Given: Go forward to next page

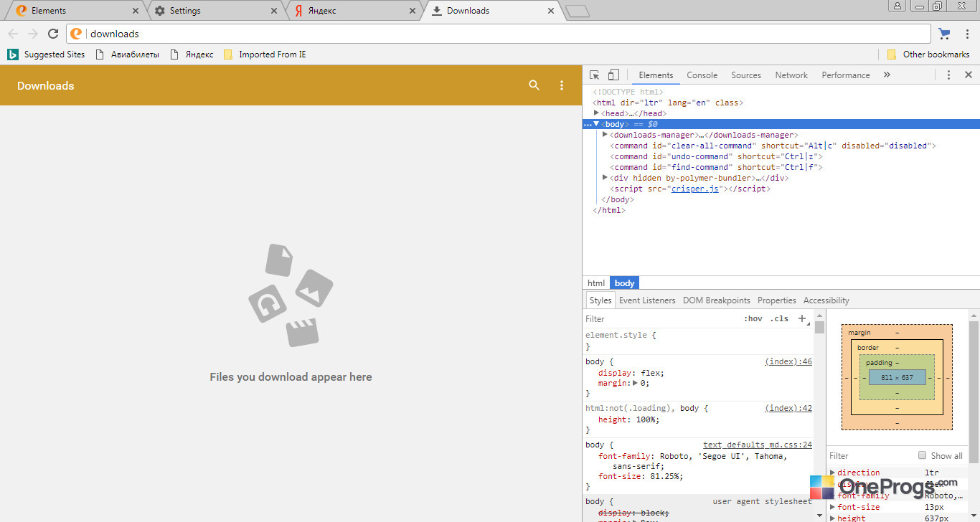Looking at the screenshot, I should [33, 34].
